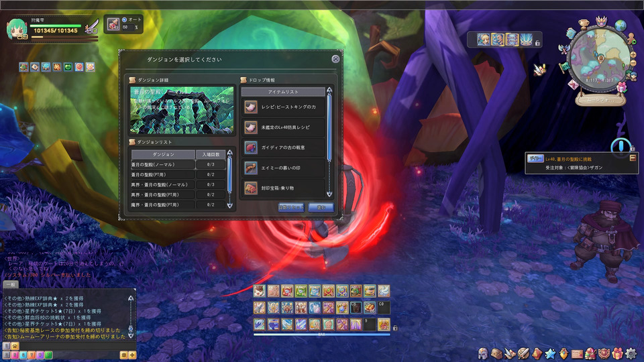Click the green heart buff icon
This screenshot has height=362, width=644.
coord(68,67)
